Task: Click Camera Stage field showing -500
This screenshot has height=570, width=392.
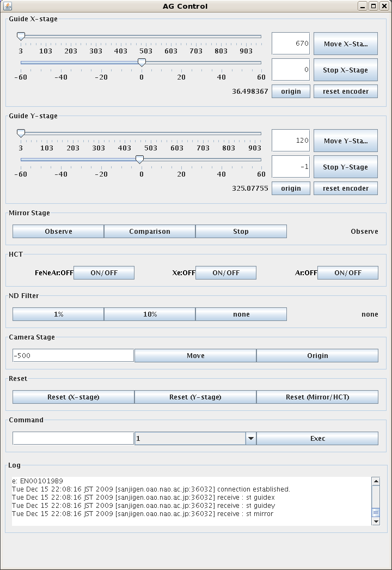Action: 73,355
